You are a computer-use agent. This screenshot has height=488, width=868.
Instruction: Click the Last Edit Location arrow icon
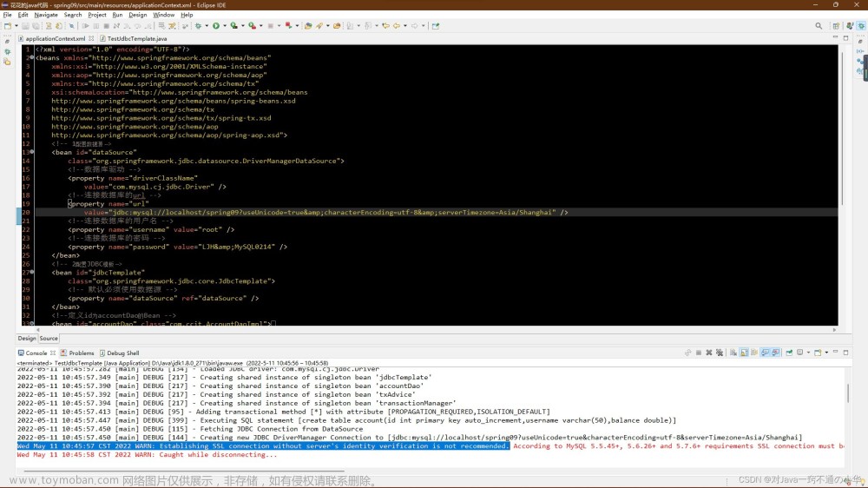click(385, 25)
